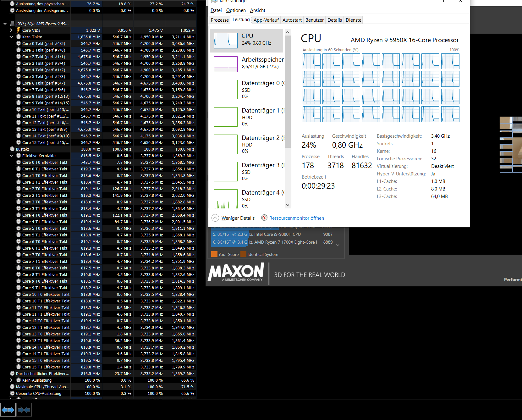
Task: Select the Datenträger 1 HDD entry
Action: click(247, 117)
